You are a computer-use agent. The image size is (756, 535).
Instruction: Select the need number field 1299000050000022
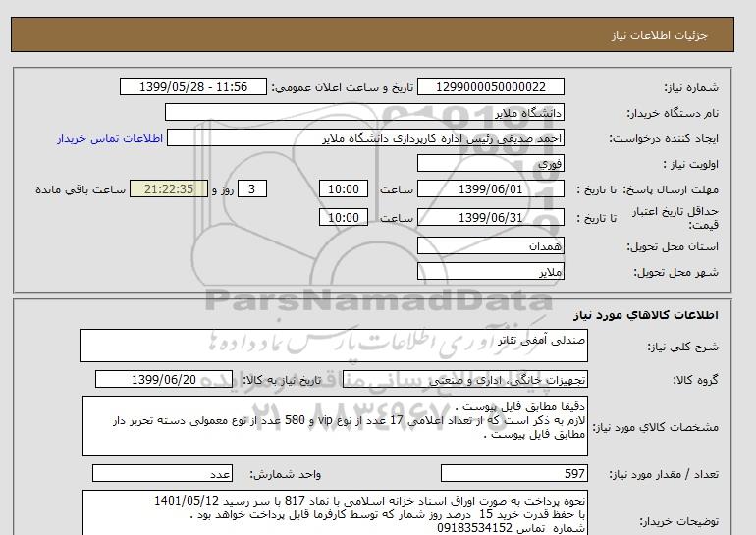[x=490, y=87]
